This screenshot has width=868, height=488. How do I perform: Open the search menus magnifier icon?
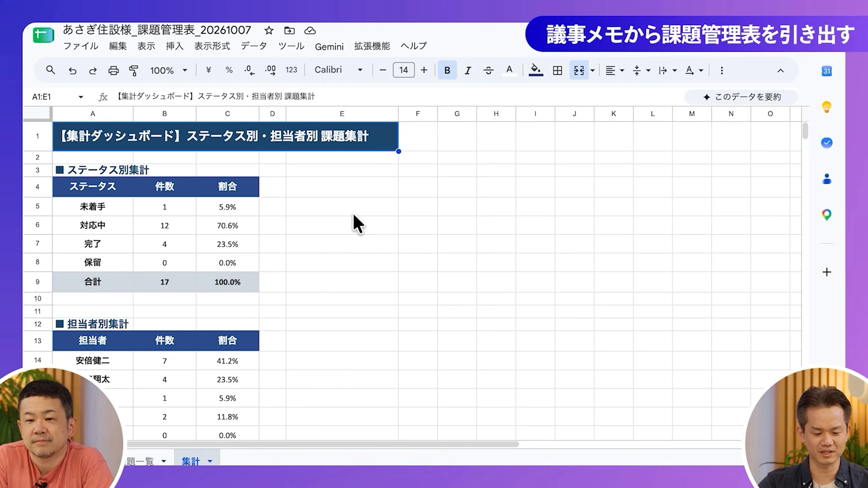tap(51, 70)
